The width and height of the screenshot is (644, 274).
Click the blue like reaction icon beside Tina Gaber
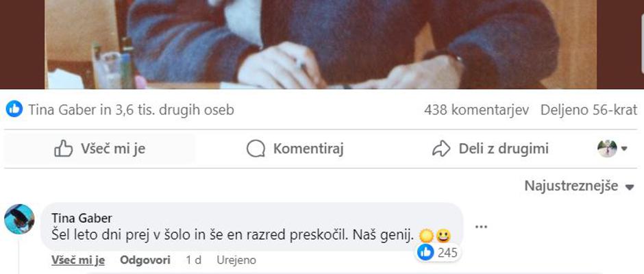pyautogui.click(x=14, y=110)
